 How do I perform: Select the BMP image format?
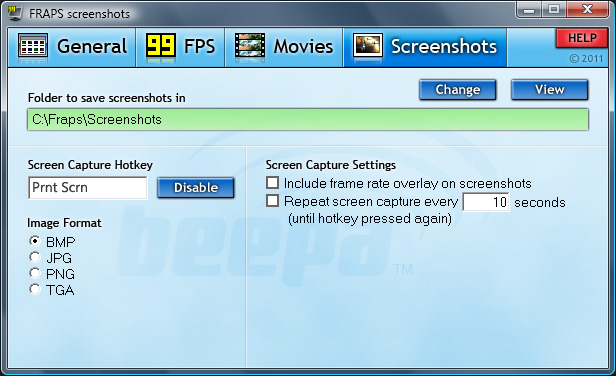click(35, 241)
